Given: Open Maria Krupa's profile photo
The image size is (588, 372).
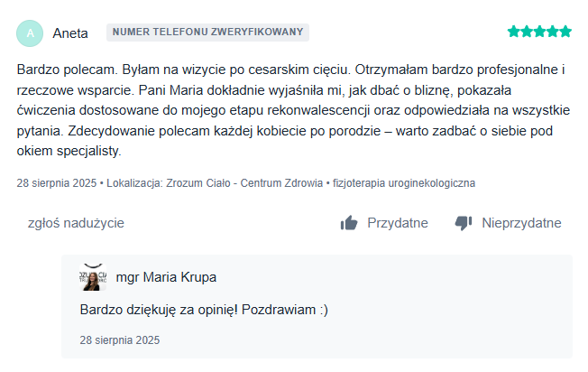Looking at the screenshot, I should pyautogui.click(x=94, y=278).
